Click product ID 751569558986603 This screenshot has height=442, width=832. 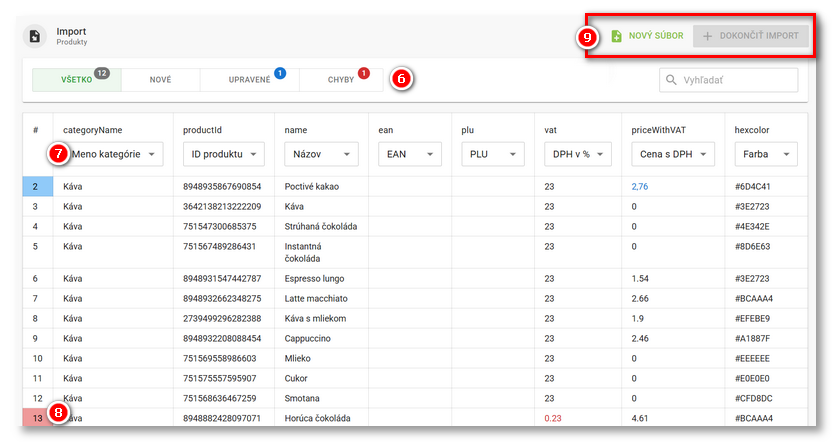point(220,358)
